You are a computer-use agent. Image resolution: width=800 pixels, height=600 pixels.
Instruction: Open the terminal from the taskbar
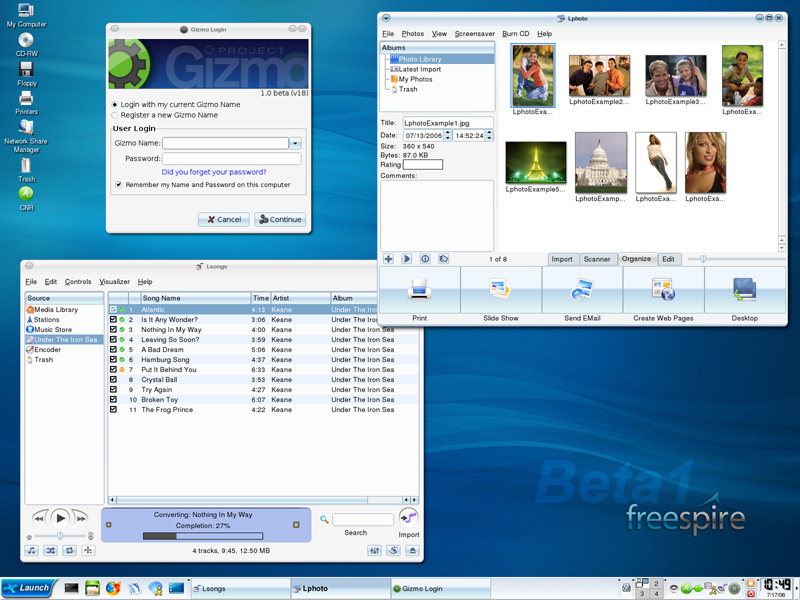[71, 588]
